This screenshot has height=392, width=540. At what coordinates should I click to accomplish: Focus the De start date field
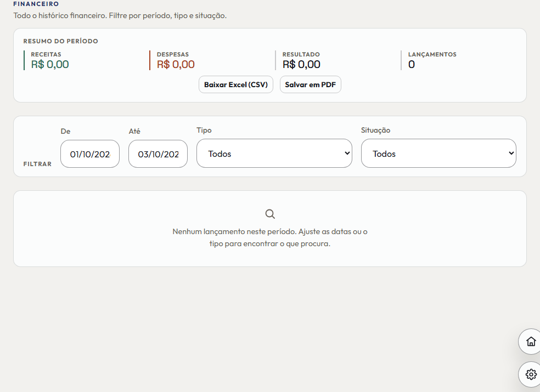(90, 154)
